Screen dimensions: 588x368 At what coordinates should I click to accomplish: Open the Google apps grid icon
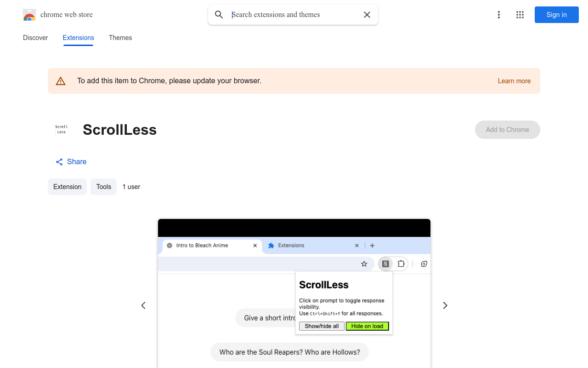pos(520,15)
